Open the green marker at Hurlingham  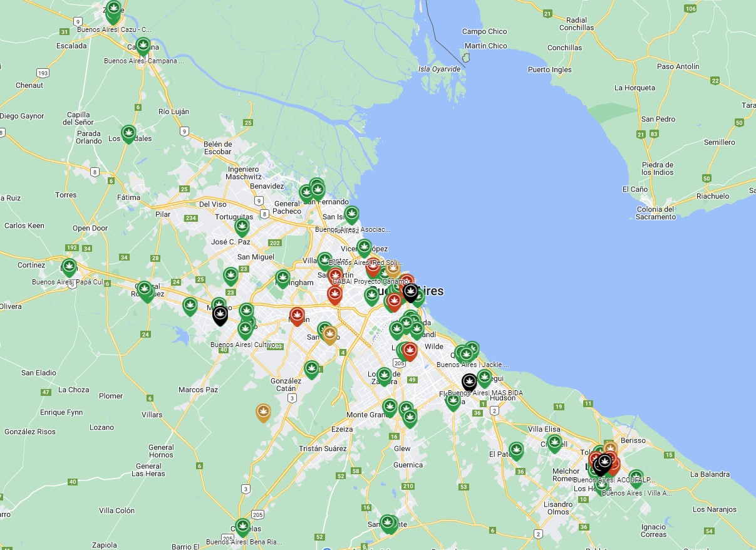(283, 278)
